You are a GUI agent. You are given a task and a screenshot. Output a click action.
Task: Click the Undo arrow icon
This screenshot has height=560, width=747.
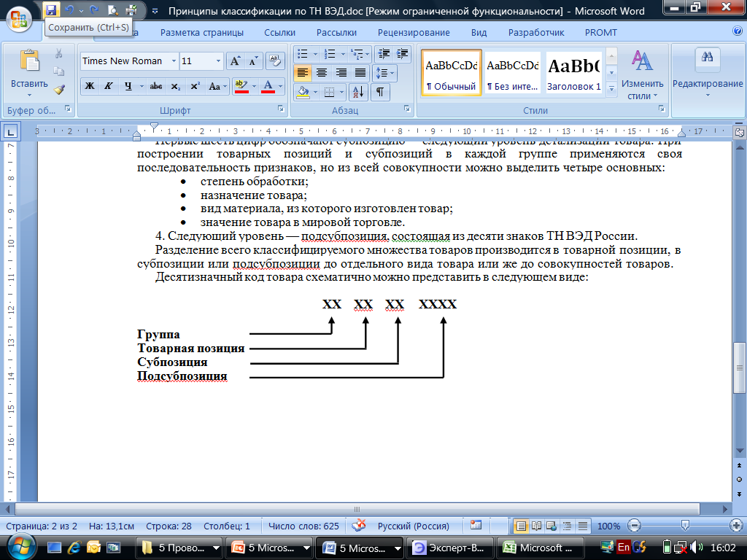coord(69,9)
